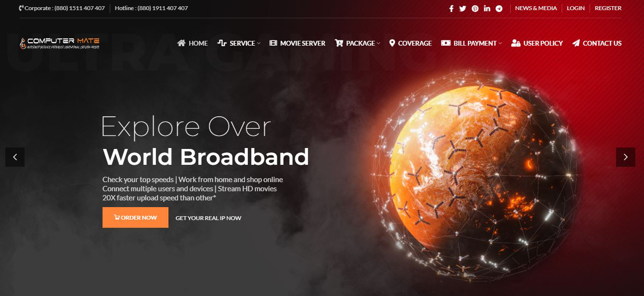Image resolution: width=644 pixels, height=296 pixels.
Task: Open the Facebook social icon
Action: (451, 9)
